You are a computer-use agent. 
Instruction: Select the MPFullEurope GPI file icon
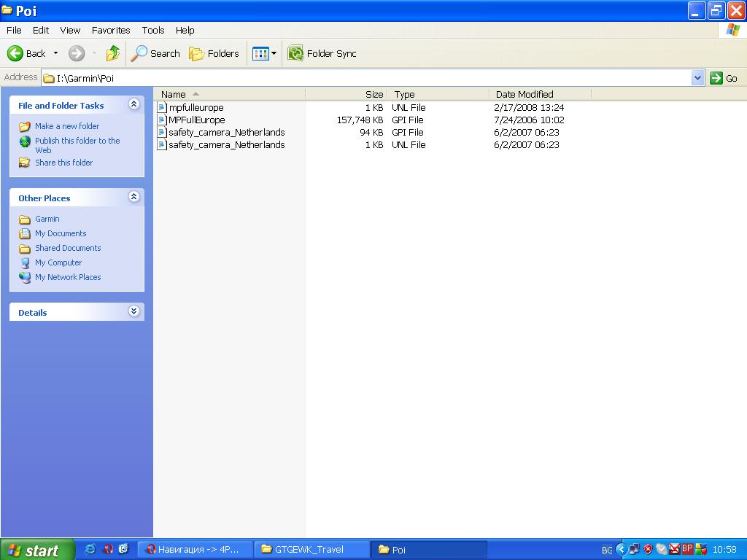(162, 120)
